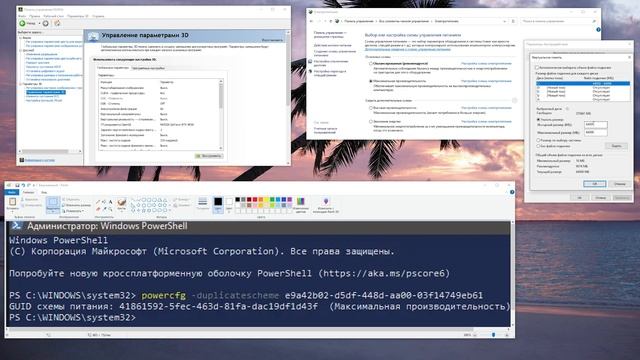Open Рабочий стол menu in NVIDIA panel
Image resolution: width=640 pixels, height=360 pixels.
click(x=53, y=16)
